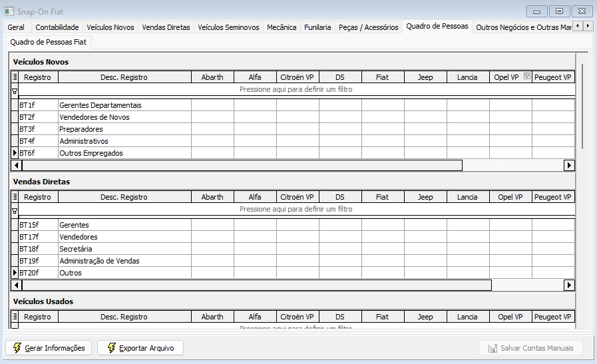Click the BT6f registro cell
The height and width of the screenshot is (364, 597).
coord(39,153)
